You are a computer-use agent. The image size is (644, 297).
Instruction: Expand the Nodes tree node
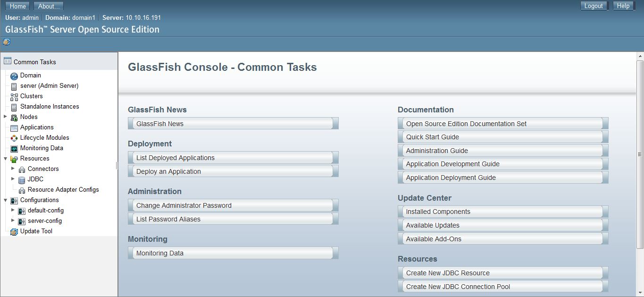(x=5, y=116)
